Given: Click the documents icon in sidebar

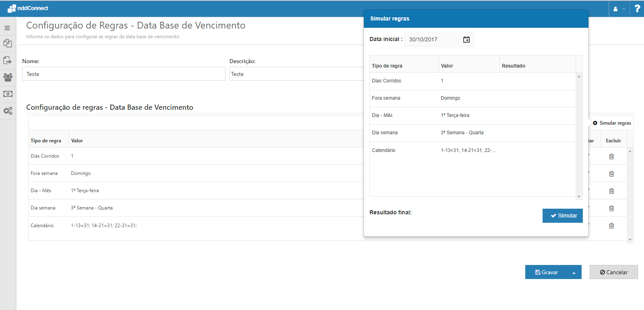Looking at the screenshot, I should (8, 43).
